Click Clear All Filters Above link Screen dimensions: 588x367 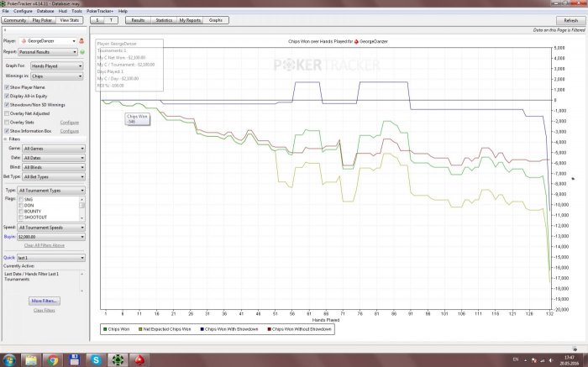click(x=44, y=245)
